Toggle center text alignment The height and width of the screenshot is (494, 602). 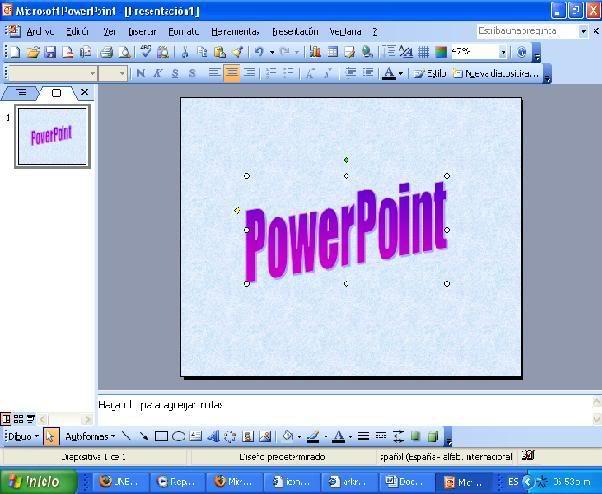(x=232, y=73)
